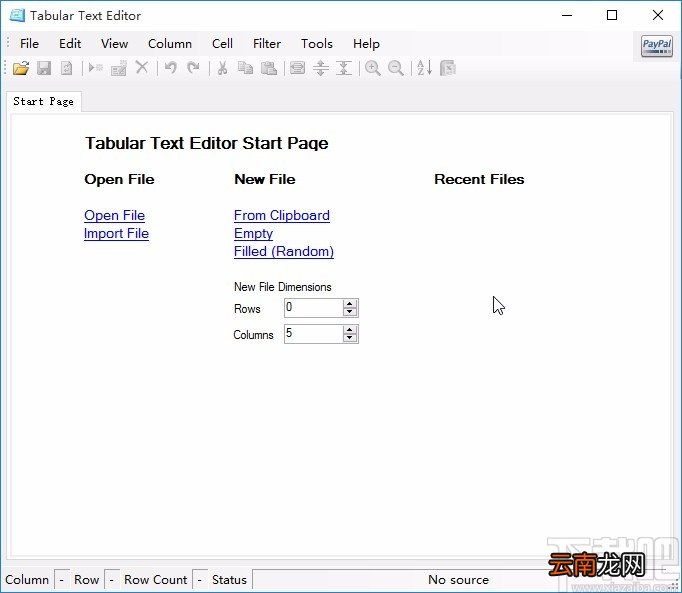Click the zoom out magnifier icon

tap(395, 68)
